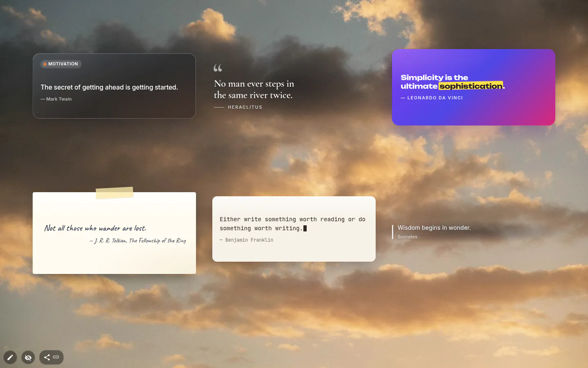Click the Socrates author label
The height and width of the screenshot is (368, 588).
point(408,237)
